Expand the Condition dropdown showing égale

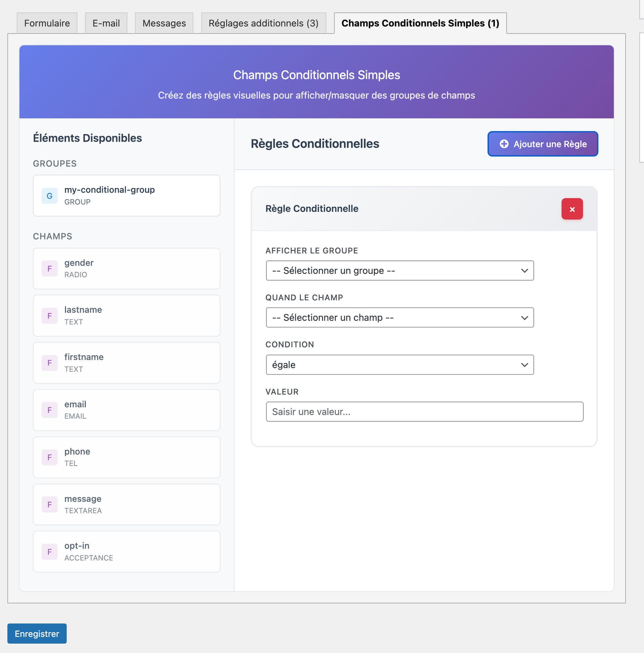[x=399, y=365]
